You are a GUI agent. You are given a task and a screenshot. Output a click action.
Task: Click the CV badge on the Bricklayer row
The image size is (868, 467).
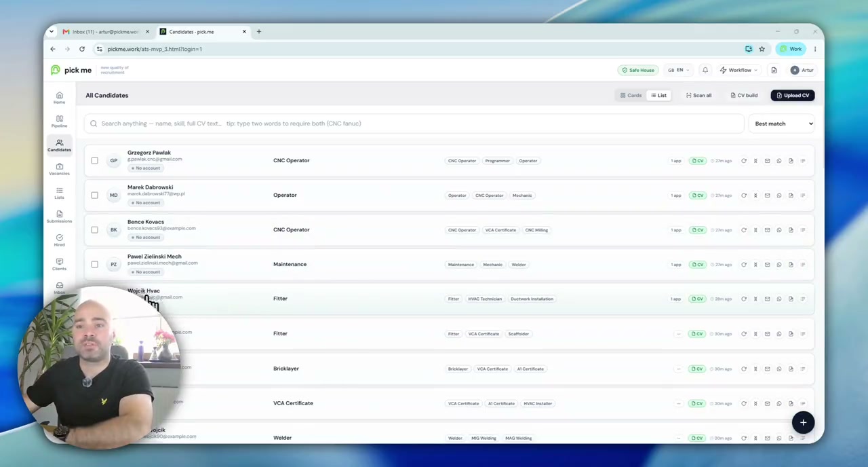[x=698, y=369]
